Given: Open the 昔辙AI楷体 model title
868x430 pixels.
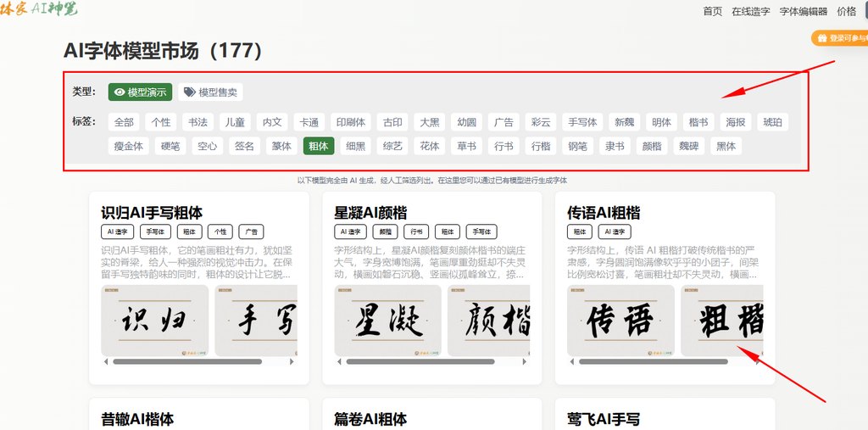Looking at the screenshot, I should point(137,419).
